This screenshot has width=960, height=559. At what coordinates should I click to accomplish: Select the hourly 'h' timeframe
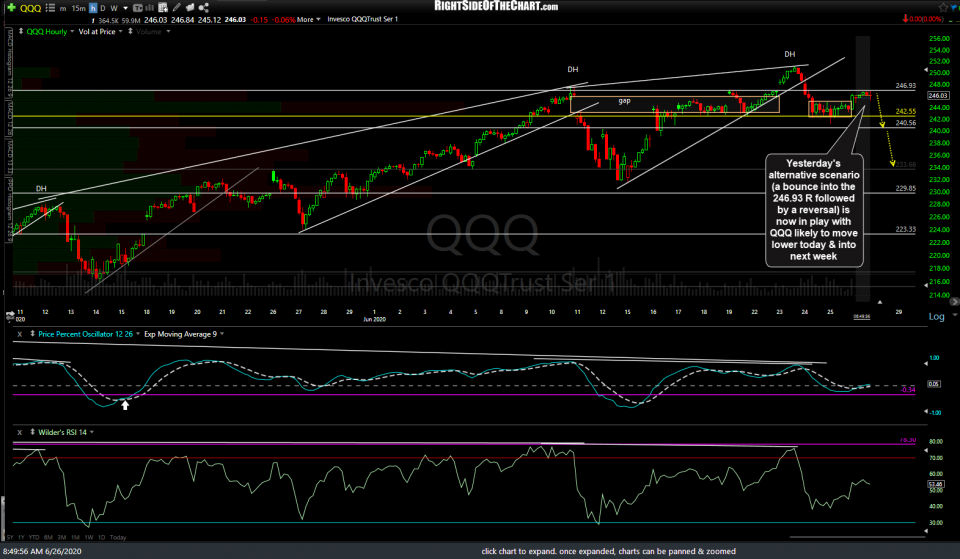tap(93, 8)
